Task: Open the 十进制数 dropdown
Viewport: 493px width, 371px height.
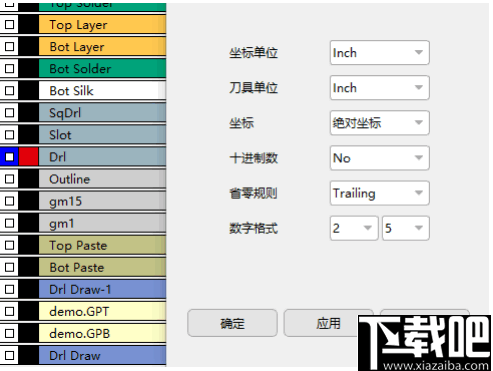Action: click(x=379, y=158)
